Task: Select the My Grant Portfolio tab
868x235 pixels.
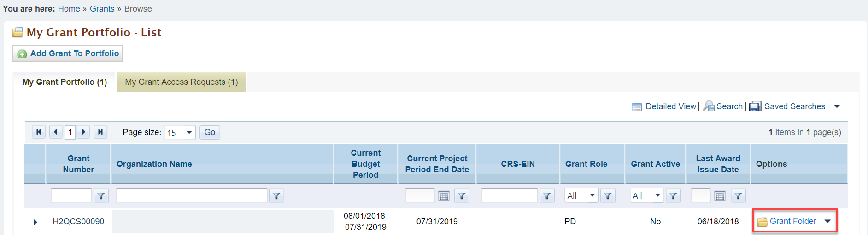Action: (x=65, y=82)
